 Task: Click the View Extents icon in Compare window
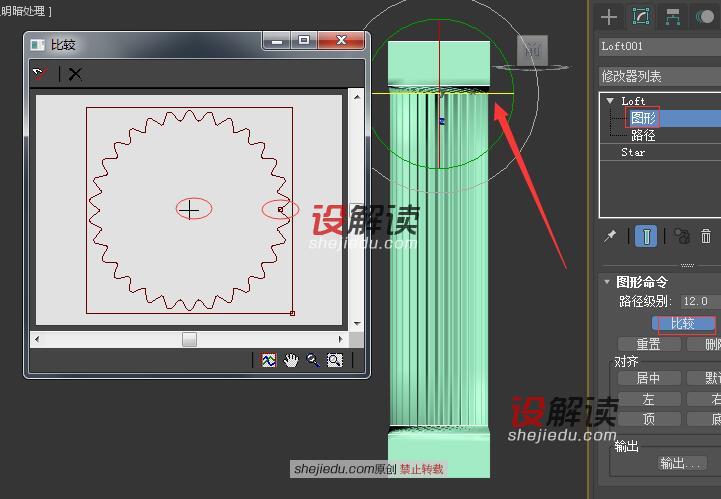[x=268, y=361]
